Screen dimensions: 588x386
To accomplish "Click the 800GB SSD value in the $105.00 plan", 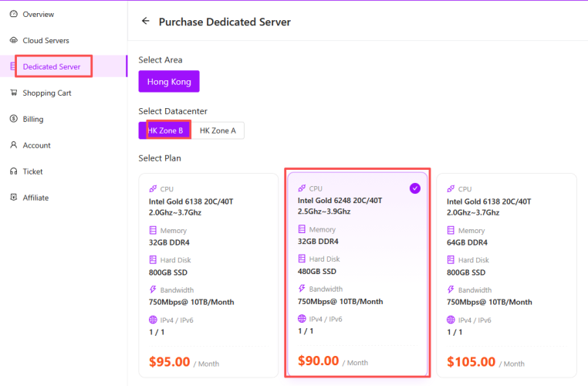I will [x=466, y=273].
